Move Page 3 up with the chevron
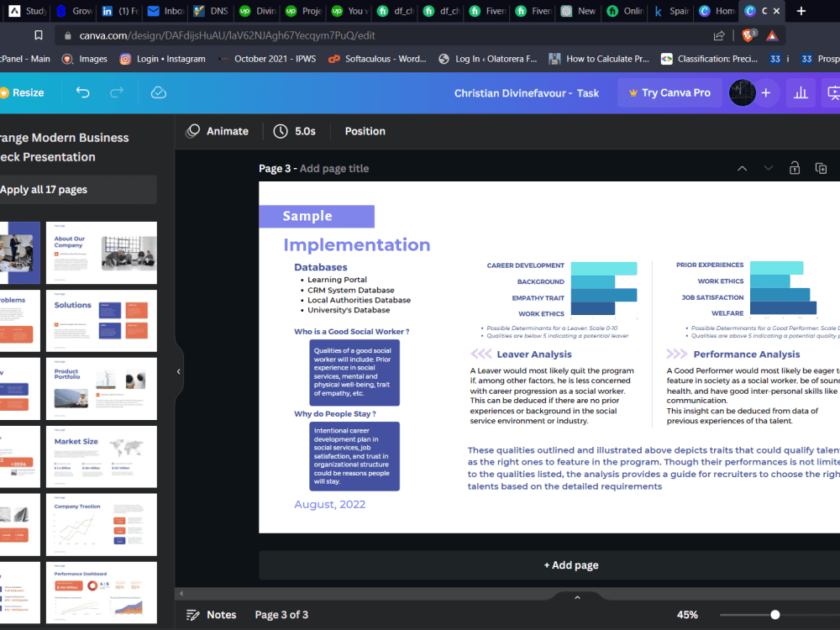This screenshot has width=840, height=630. 742,168
